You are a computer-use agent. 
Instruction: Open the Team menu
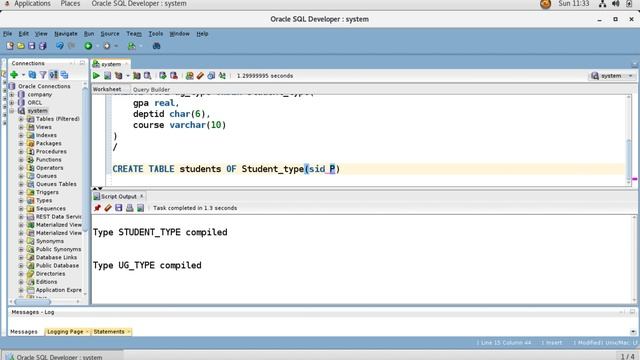134,33
